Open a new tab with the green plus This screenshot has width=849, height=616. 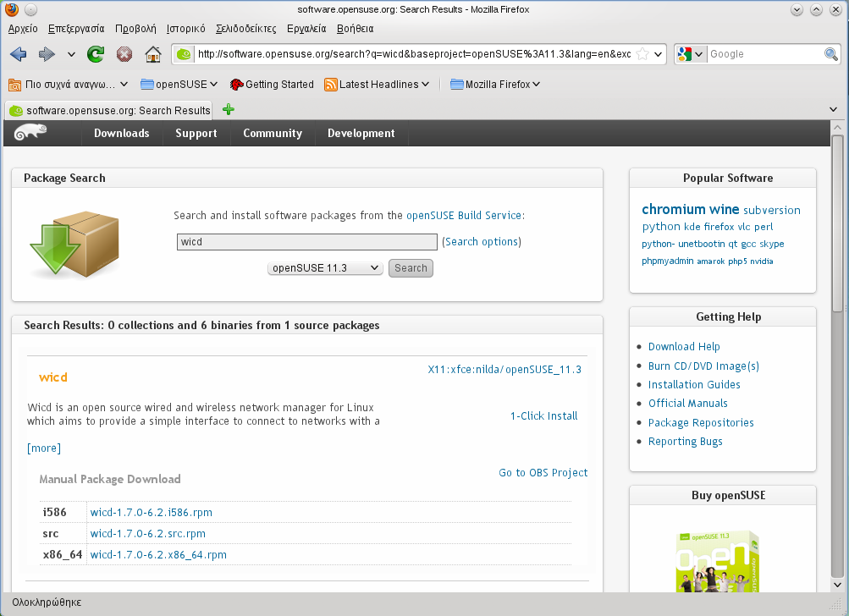pos(229,109)
